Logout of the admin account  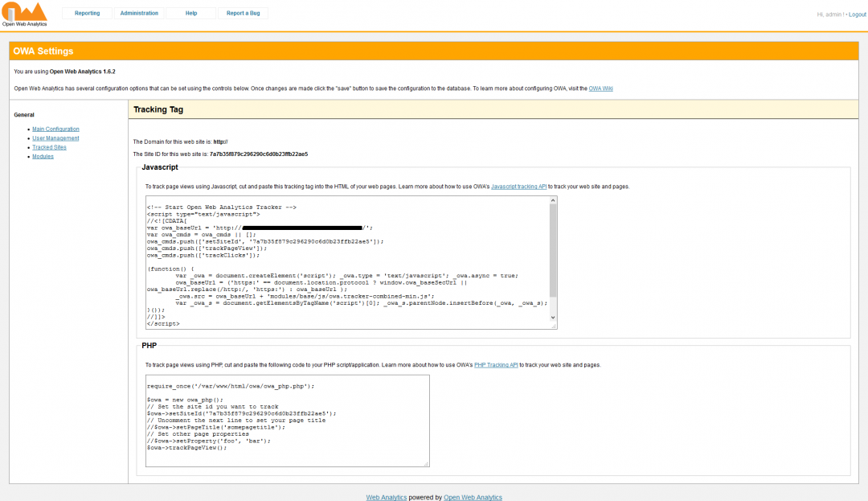[857, 14]
